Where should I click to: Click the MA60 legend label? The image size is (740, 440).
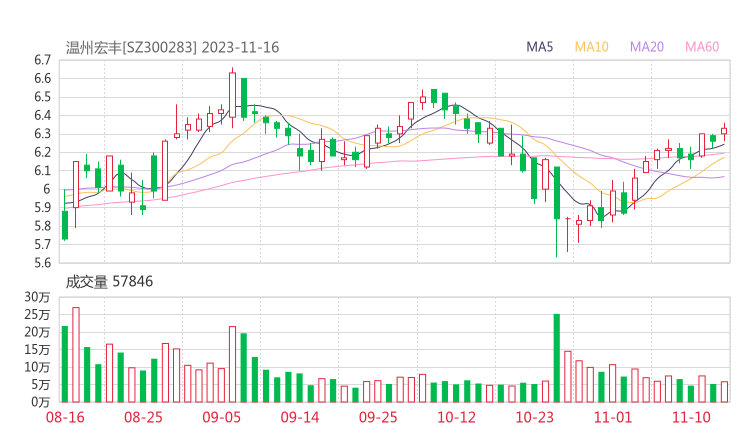pos(702,47)
